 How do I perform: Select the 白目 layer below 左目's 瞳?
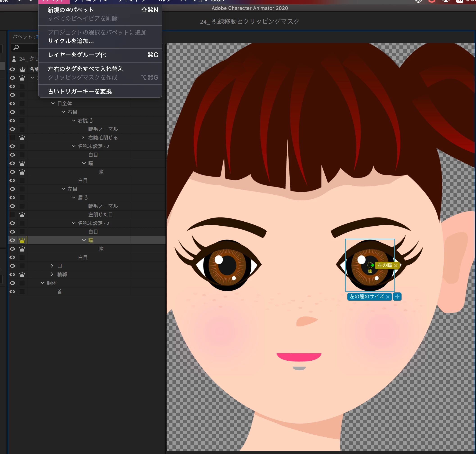click(83, 258)
